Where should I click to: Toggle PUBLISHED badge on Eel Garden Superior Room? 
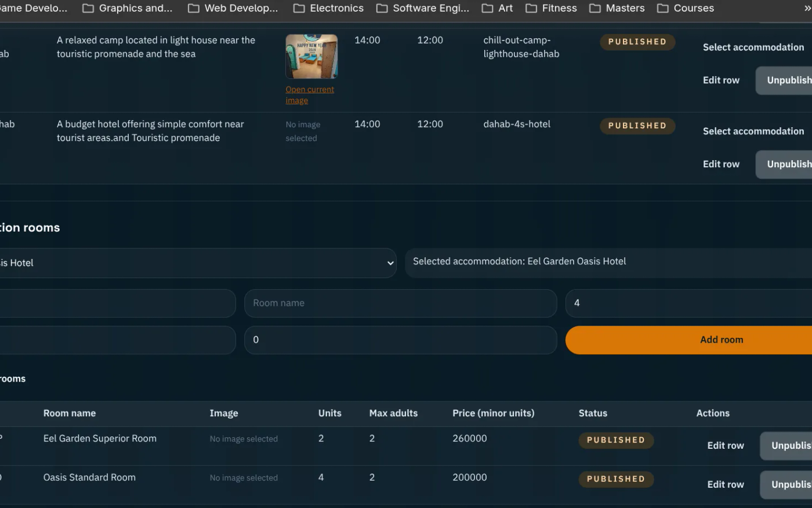615,440
